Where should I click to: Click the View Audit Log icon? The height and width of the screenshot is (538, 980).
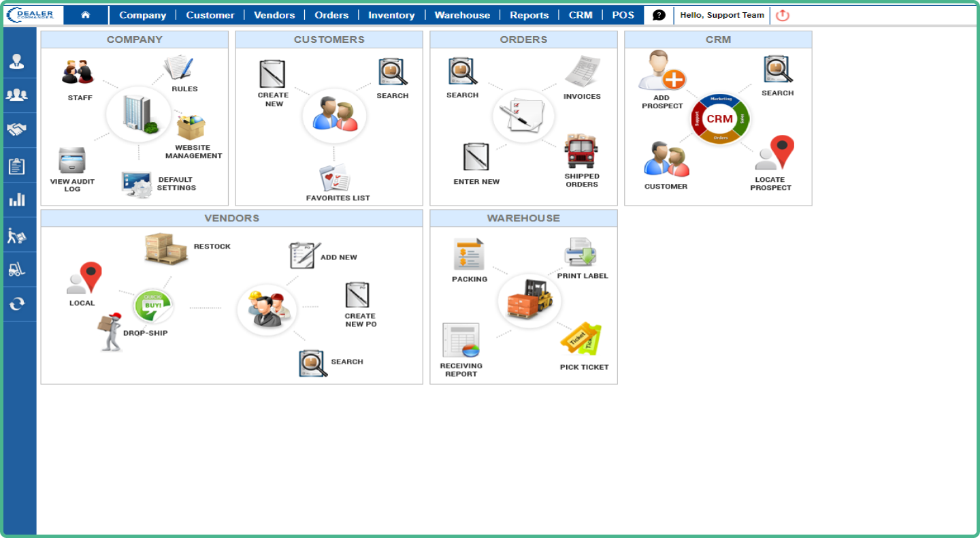[71, 161]
